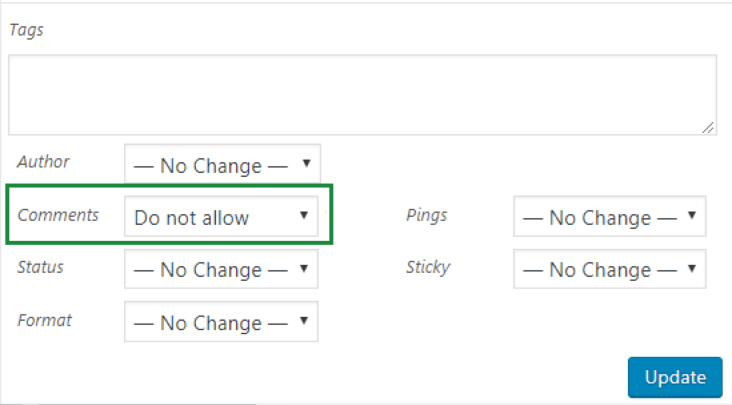Click the Tags field label
Viewport: 732px width, 405px height.
[26, 30]
